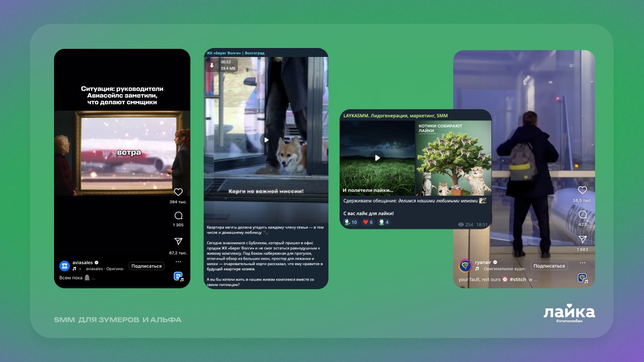The height and width of the screenshot is (362, 644).
Task: Click the '58,5 тыс.' likes count
Action: (x=582, y=200)
